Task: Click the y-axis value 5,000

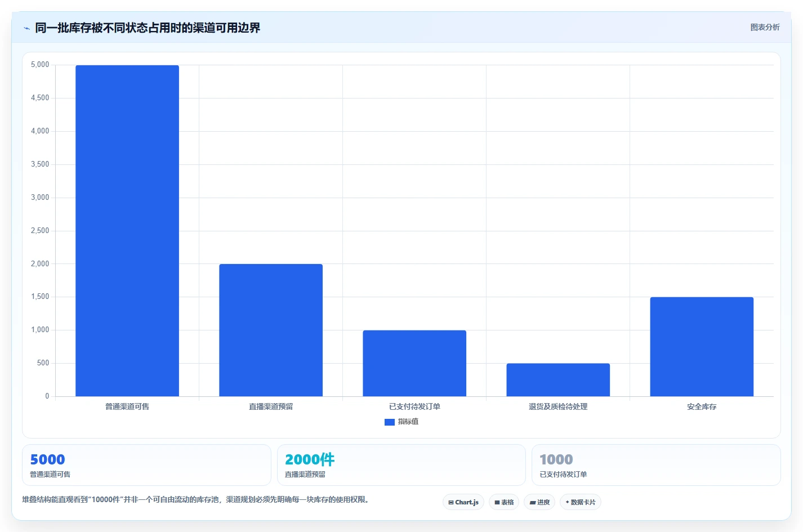Action: pos(40,65)
